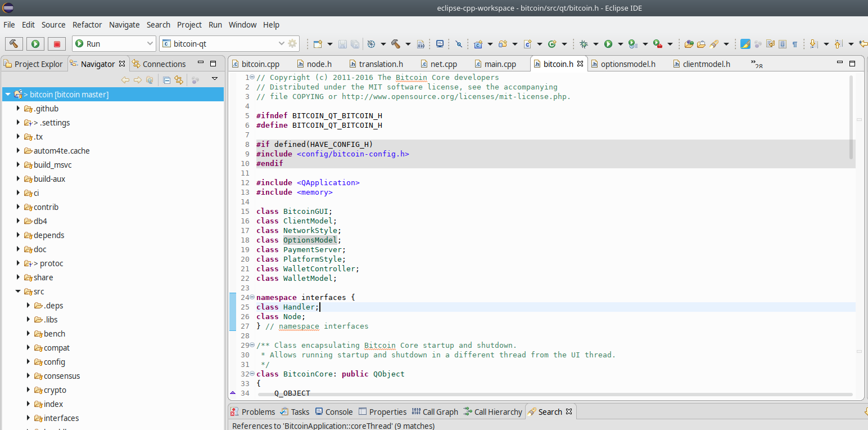Click the skip all breakpoints icon
Screen dimensions: 868x430
tap(459, 43)
